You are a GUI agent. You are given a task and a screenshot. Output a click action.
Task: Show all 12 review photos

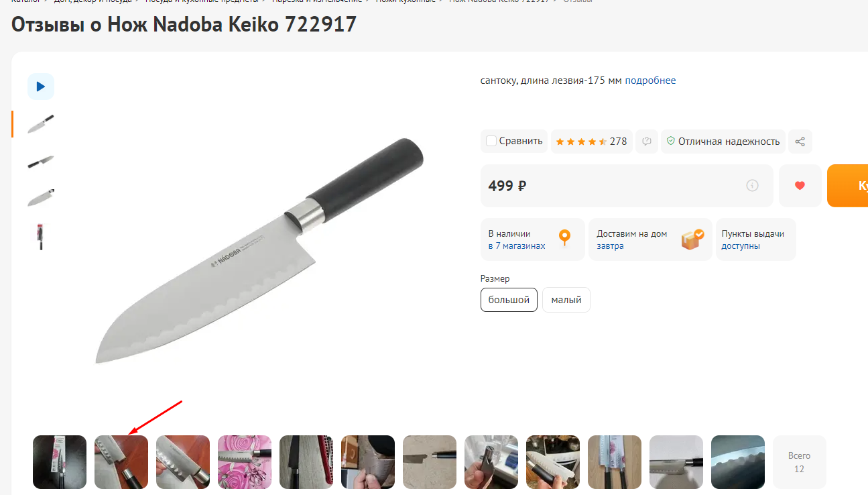pos(799,462)
